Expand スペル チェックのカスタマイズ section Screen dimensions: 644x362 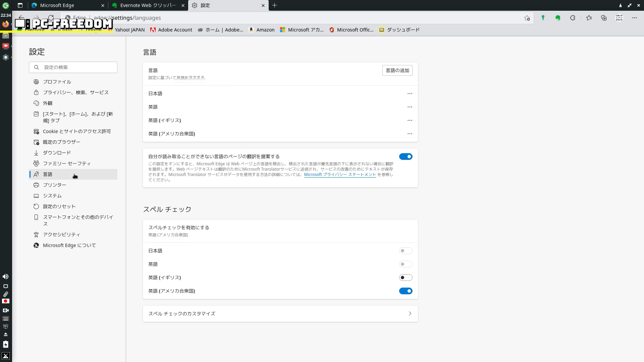280,314
